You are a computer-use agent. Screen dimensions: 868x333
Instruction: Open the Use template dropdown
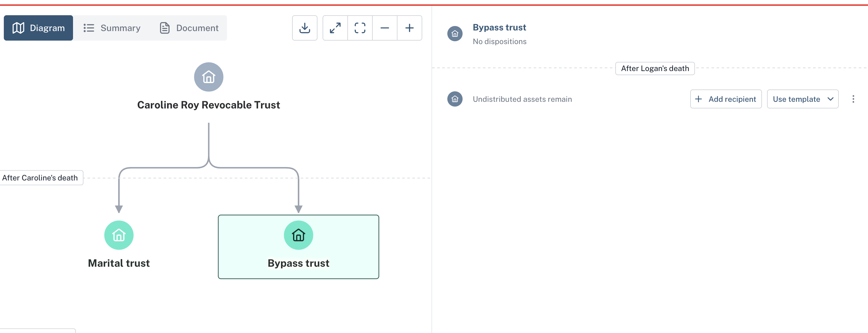click(x=803, y=99)
